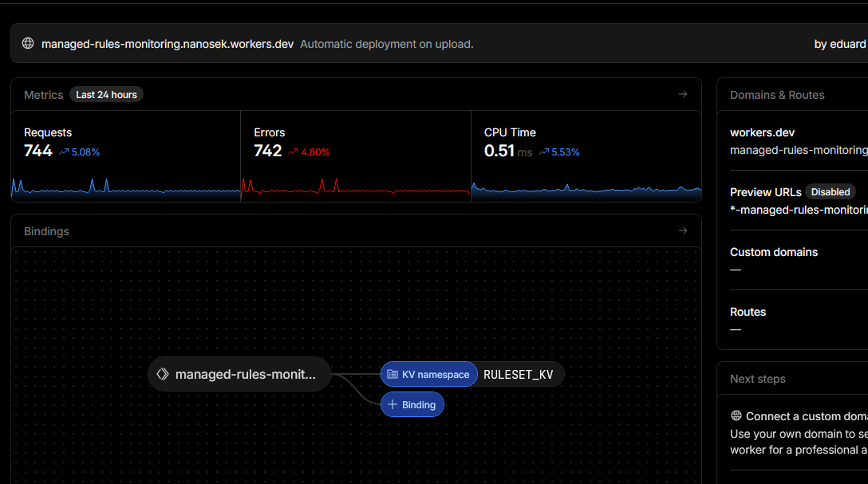Click the blue trend arrow beside Requests percentage

[63, 151]
